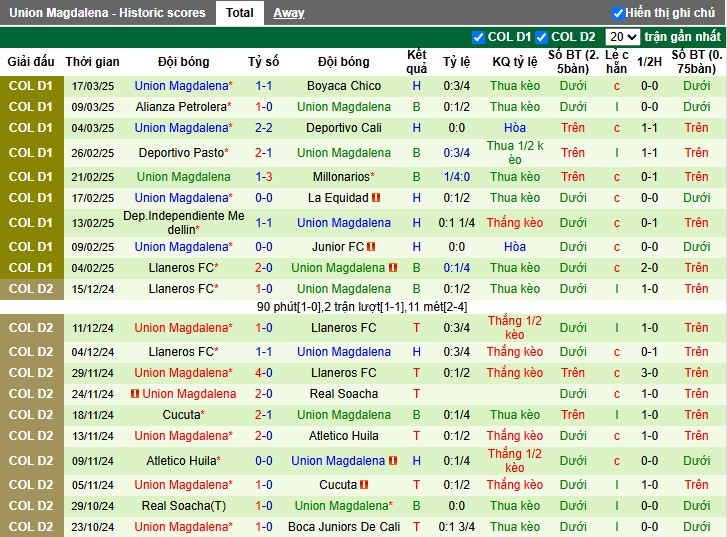The width and height of the screenshot is (727, 537).
Task: Toggle the Hiển thị ghi chú checkbox
Action: [x=618, y=13]
